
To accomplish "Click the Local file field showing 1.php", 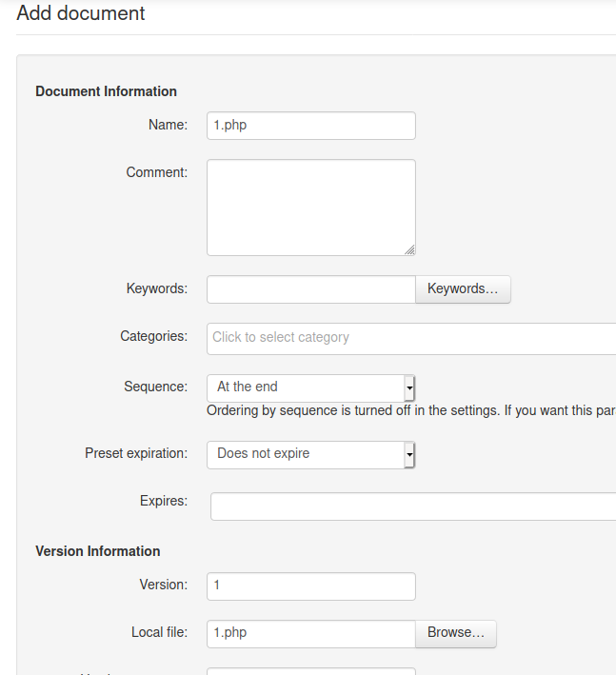I will coord(310,634).
